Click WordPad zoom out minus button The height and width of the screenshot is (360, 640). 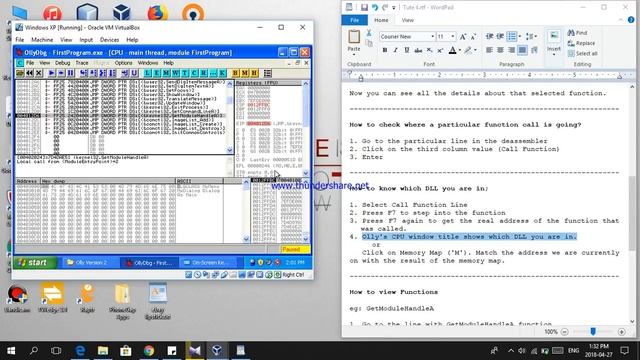point(565,332)
